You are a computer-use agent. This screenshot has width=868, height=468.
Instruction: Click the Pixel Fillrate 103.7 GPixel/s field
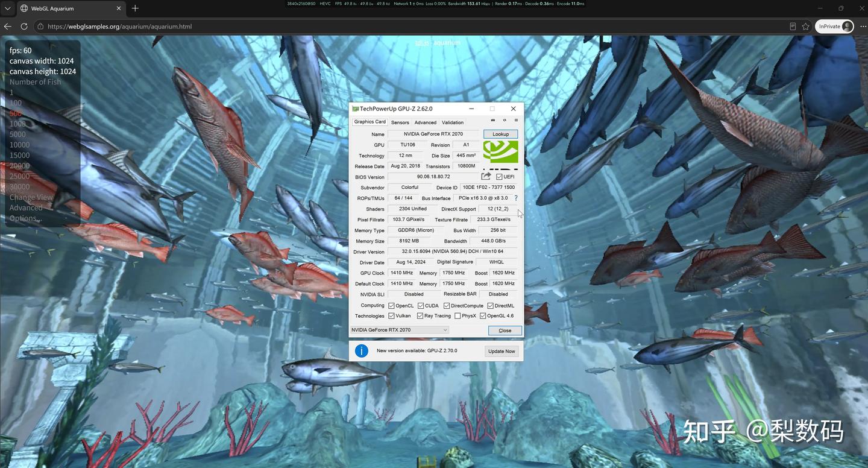[409, 220]
